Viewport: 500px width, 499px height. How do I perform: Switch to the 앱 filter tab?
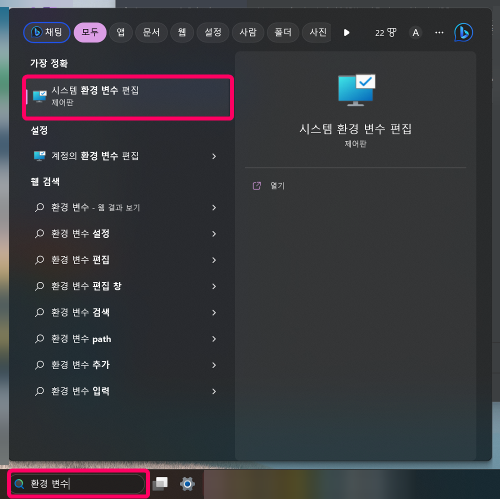pos(121,32)
